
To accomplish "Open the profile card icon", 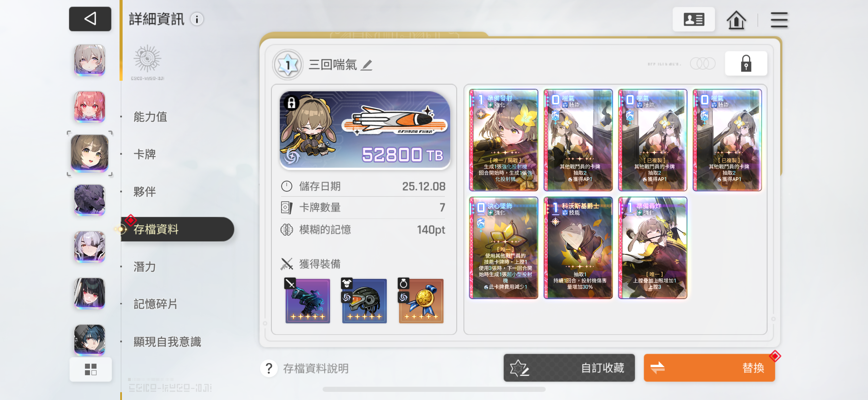I will point(694,19).
